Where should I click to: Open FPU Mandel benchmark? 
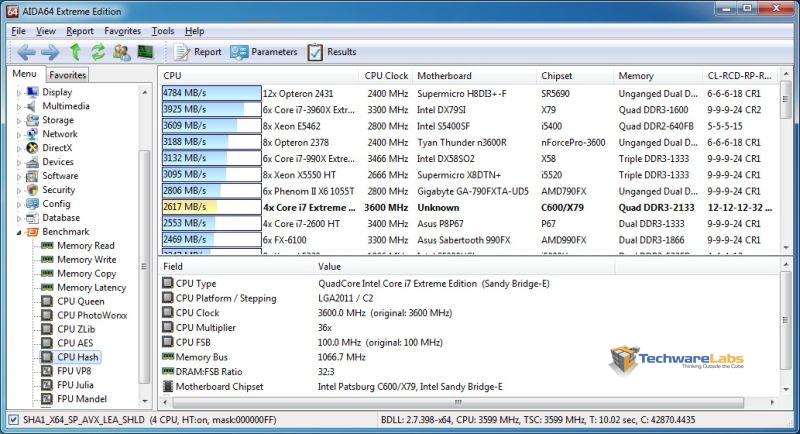82,399
